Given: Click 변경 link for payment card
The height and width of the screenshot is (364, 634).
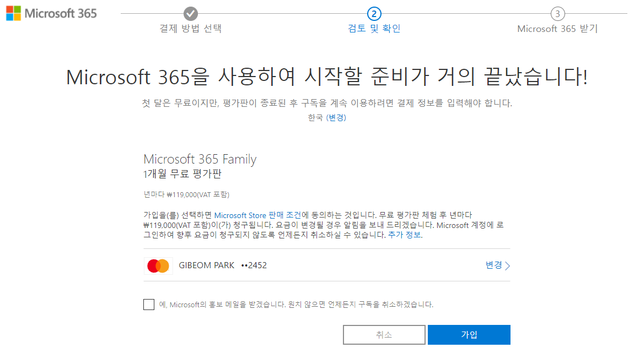Looking at the screenshot, I should click(x=494, y=265).
